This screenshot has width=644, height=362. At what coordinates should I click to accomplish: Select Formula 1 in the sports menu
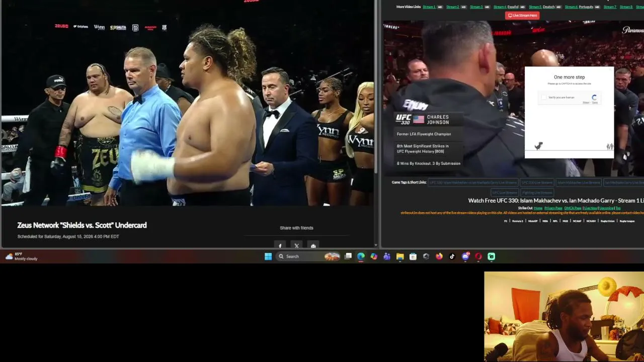click(x=518, y=221)
